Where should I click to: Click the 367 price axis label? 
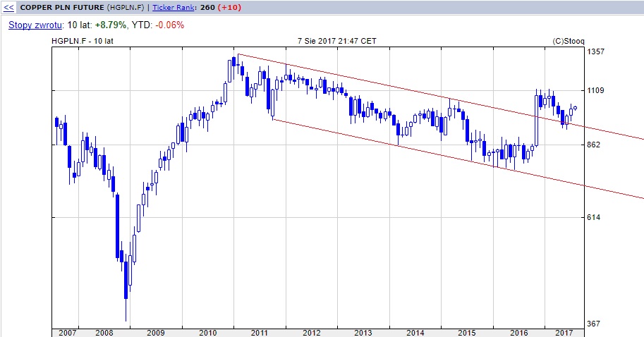pyautogui.click(x=595, y=324)
